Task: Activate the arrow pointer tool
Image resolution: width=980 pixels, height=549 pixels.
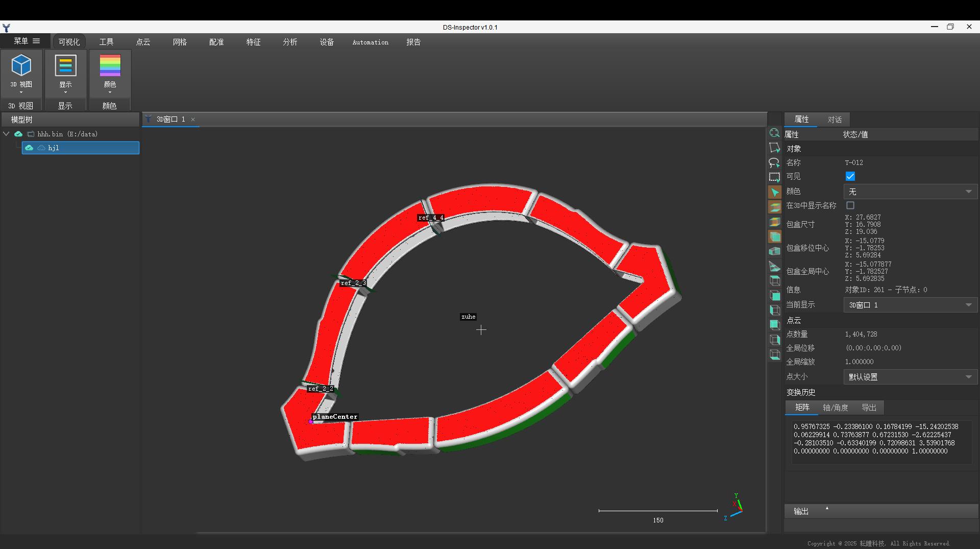Action: 774,192
